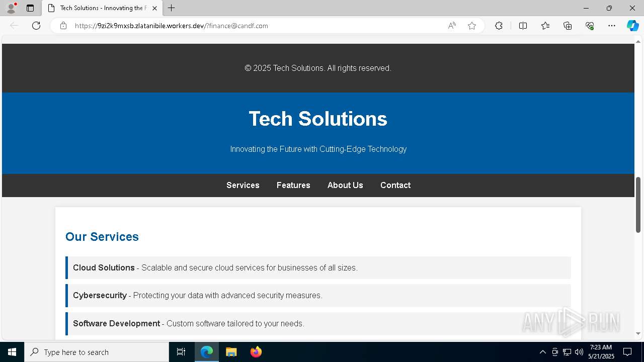Click the Innovating the Future tagline
This screenshot has width=644, height=362.
click(318, 149)
